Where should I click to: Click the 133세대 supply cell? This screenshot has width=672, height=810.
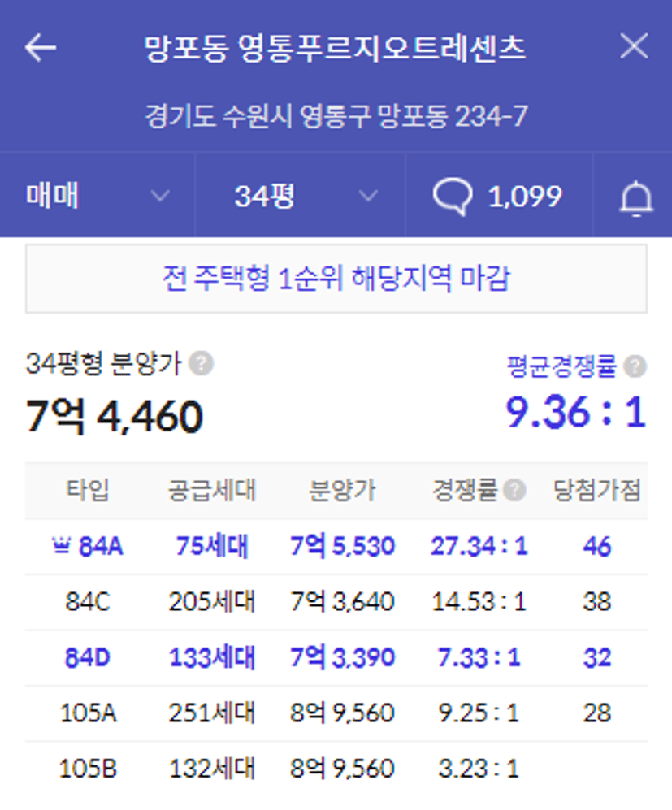tap(212, 657)
